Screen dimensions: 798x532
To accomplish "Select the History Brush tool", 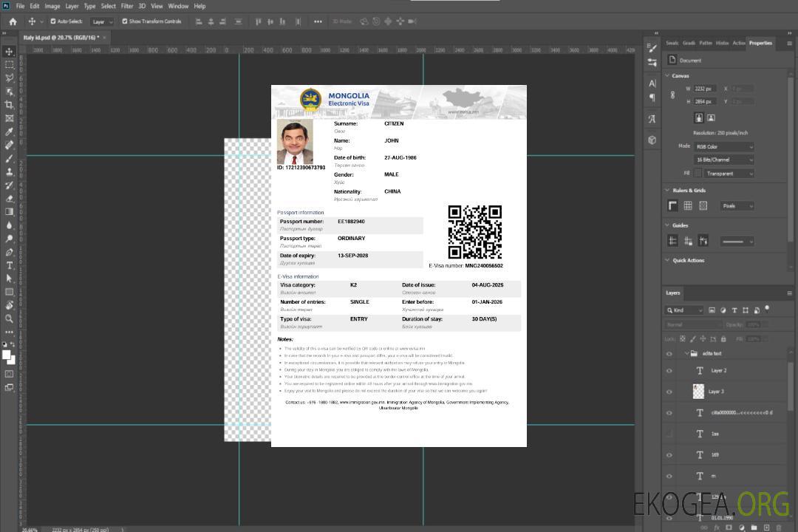I will [x=9, y=185].
